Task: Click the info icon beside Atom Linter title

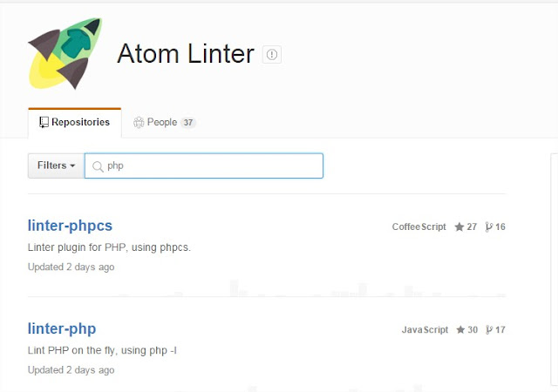Action: pyautogui.click(x=271, y=55)
